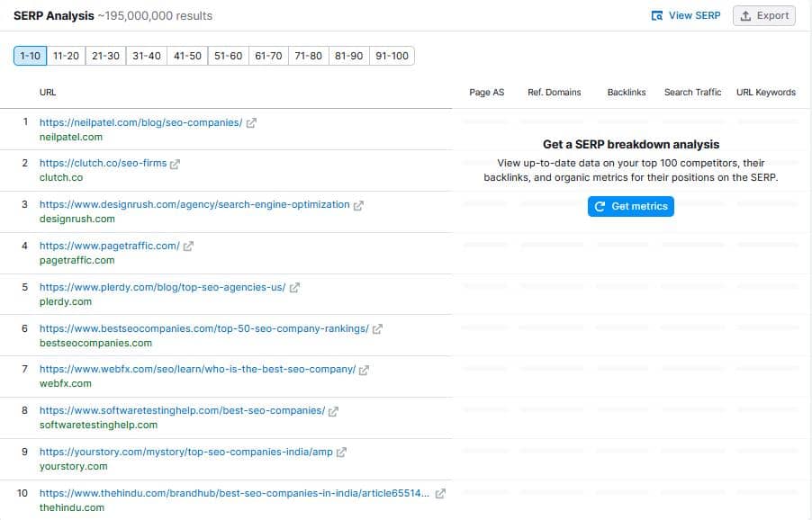Open the https://www.pagetraffic.com/ link
812x520 pixels.
pyautogui.click(x=110, y=246)
